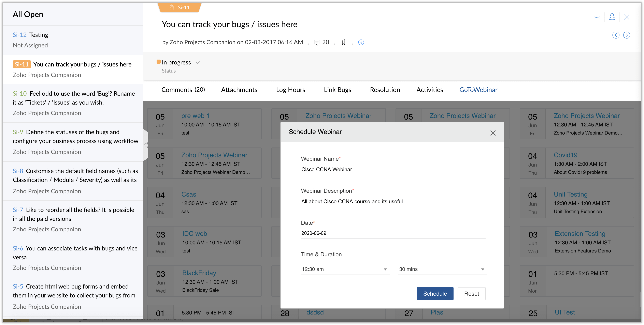Image resolution: width=644 pixels, height=325 pixels.
Task: Click the Not Assigned label under Si-12
Action: pos(30,45)
